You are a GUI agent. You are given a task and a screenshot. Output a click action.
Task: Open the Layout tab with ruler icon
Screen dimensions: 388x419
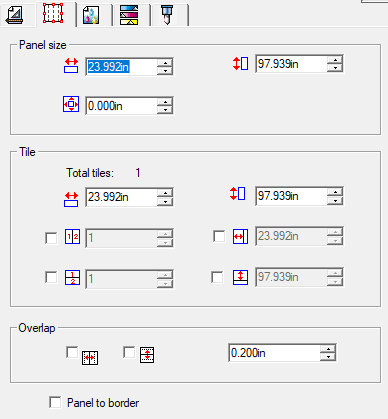click(x=15, y=15)
